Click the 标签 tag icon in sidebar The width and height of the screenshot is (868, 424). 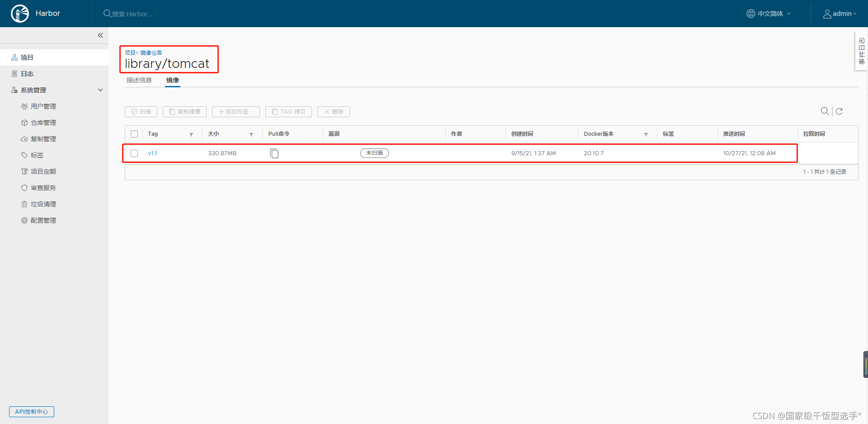point(24,155)
